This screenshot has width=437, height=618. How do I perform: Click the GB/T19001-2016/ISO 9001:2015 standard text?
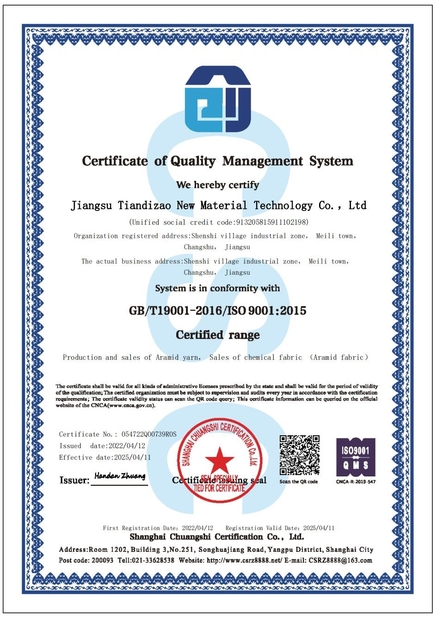[x=218, y=311]
